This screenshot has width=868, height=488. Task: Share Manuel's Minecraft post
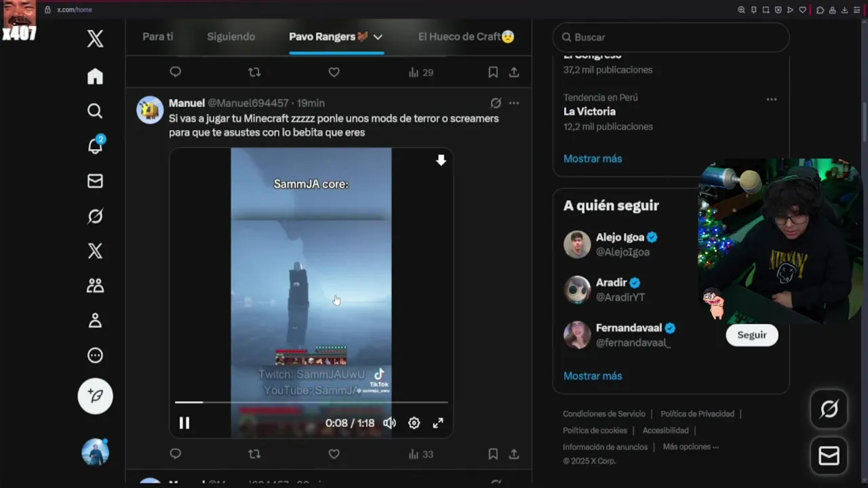(514, 454)
